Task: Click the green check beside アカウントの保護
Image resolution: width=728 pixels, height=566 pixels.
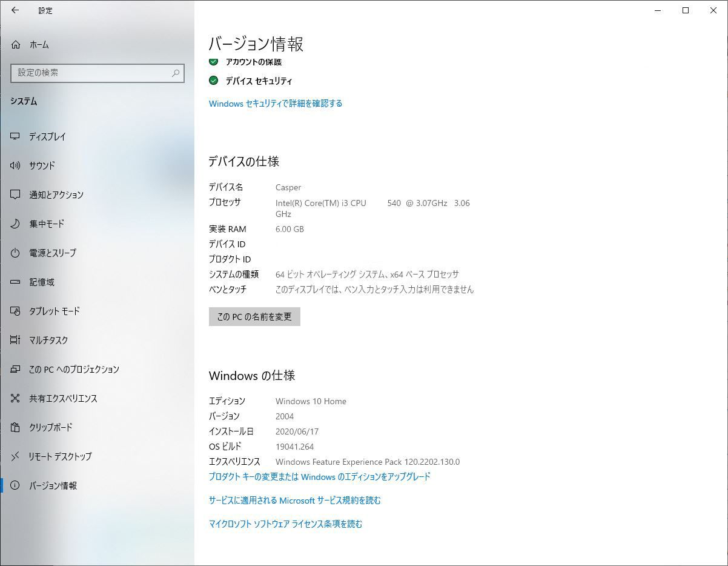Action: (x=213, y=61)
